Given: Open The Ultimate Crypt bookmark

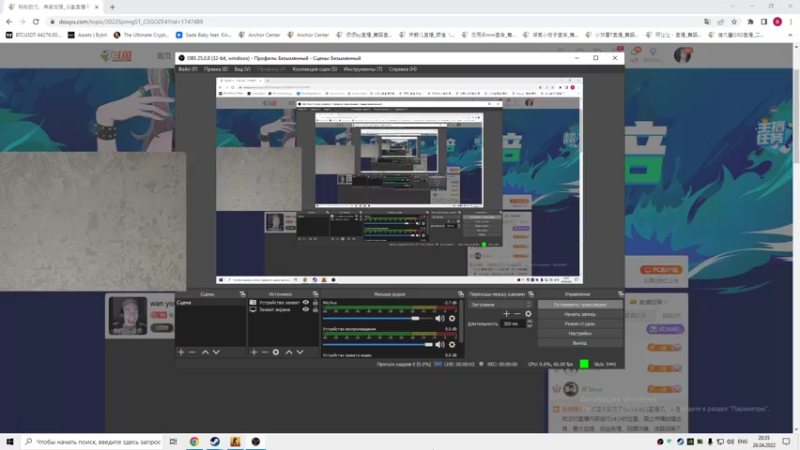Looking at the screenshot, I should click(x=141, y=35).
